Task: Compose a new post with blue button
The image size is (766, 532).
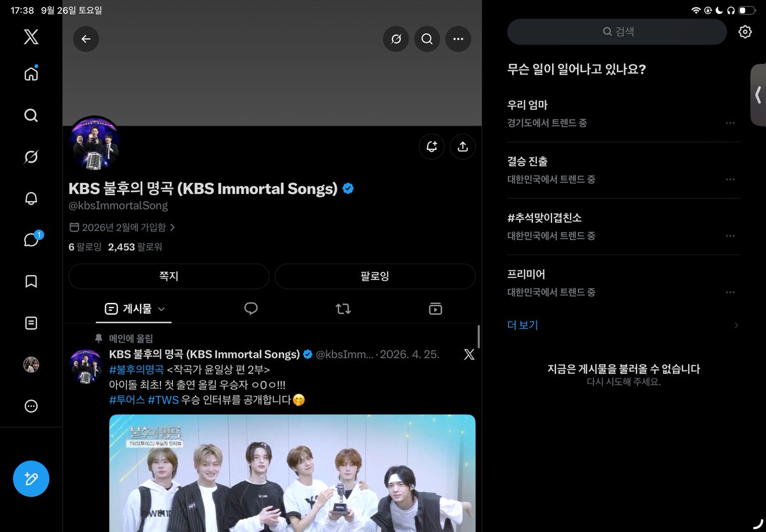Action: pos(31,478)
